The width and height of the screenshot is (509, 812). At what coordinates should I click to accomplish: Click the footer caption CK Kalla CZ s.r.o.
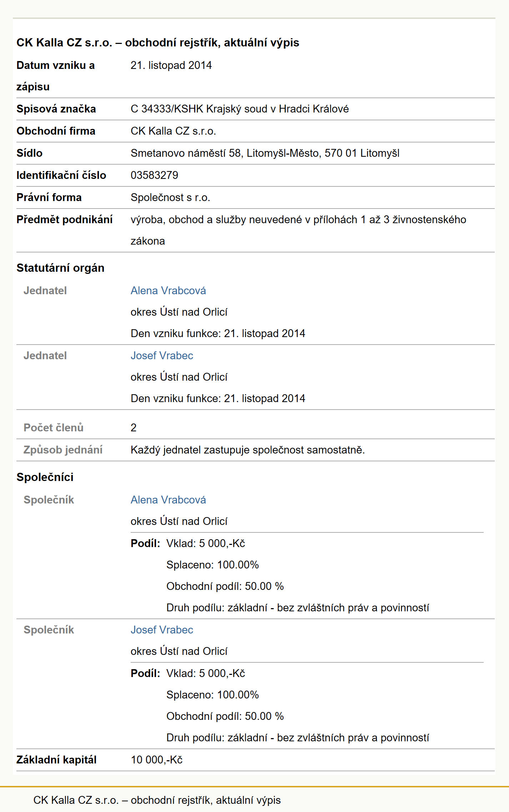click(x=157, y=800)
